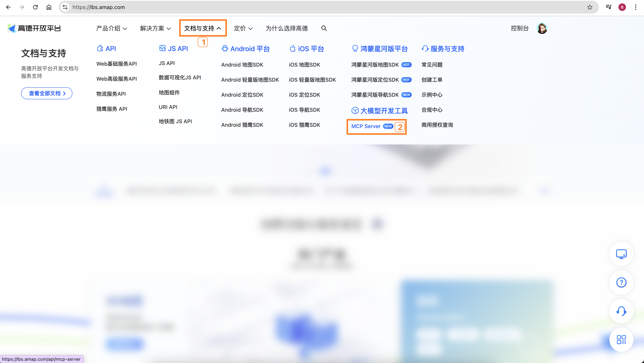The width and height of the screenshot is (644, 363).
Task: Click the 高德开放平台 logo
Action: pos(34,28)
